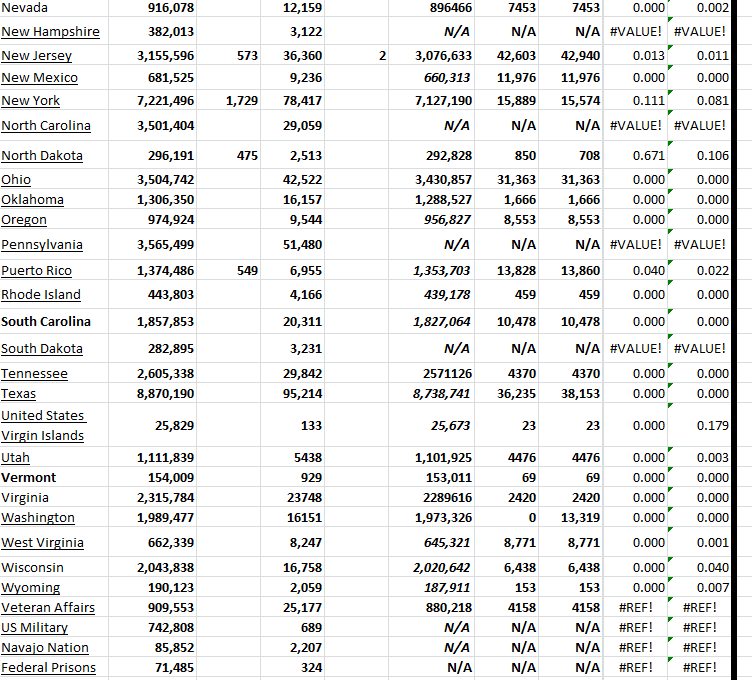
Task: Open the Wyoming hyperlink
Action: [x=31, y=588]
